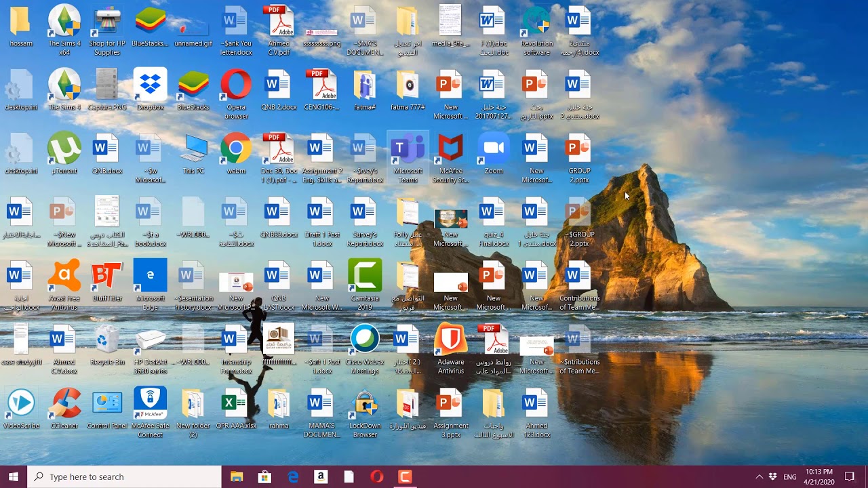Click the taskbar search box
The height and width of the screenshot is (488, 868).
point(125,476)
